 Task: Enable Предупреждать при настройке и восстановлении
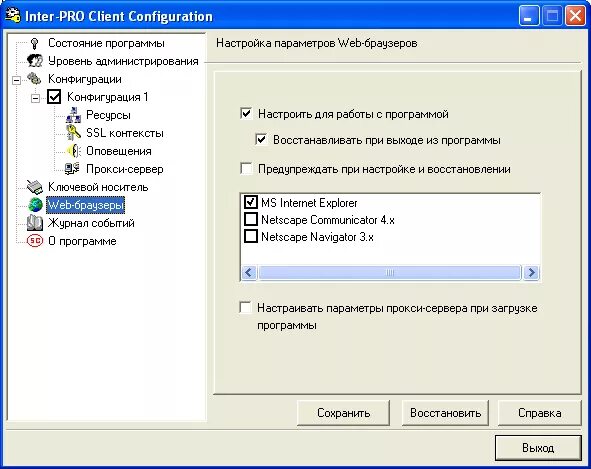tap(246, 169)
